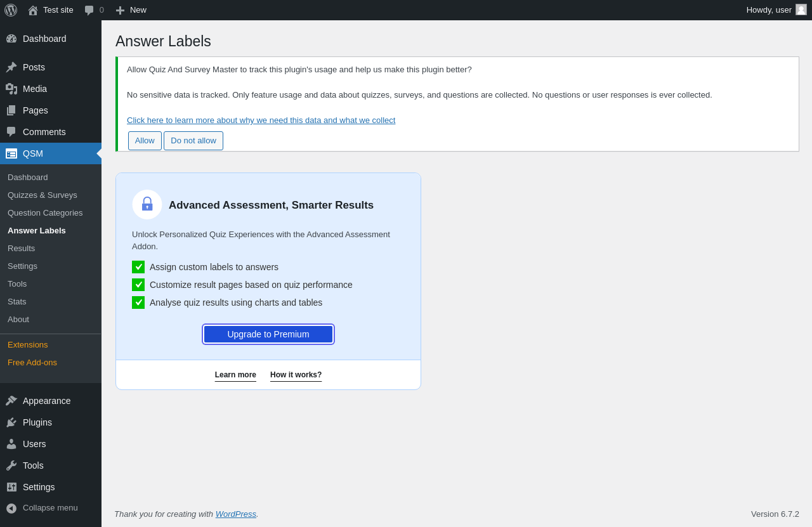Screen dimensions: 812x527
Task: Click the Upgrade to Premium button
Action: [x=268, y=334]
